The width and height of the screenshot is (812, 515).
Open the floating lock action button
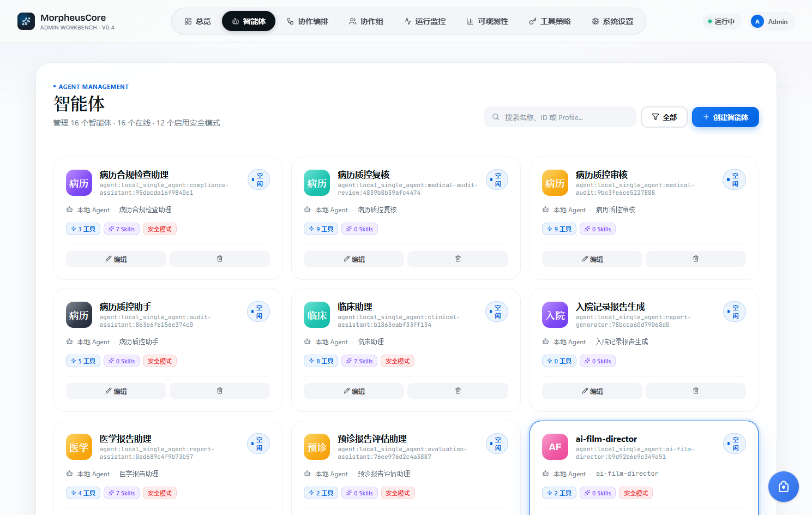point(784,487)
